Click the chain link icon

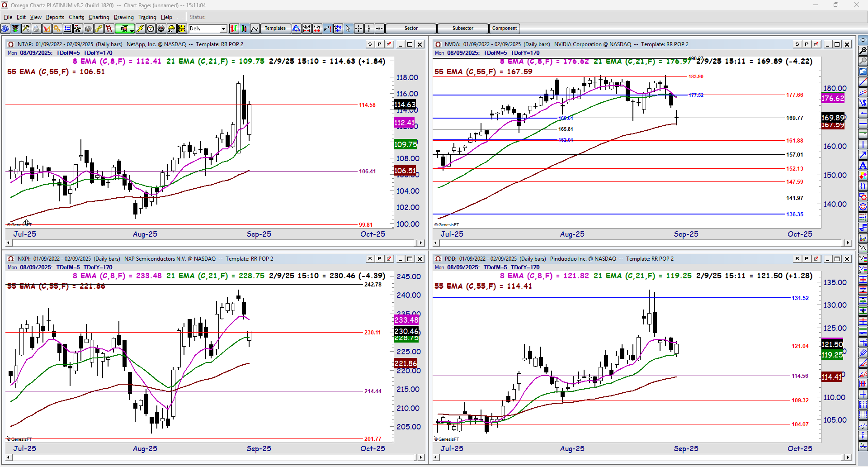tap(99, 29)
